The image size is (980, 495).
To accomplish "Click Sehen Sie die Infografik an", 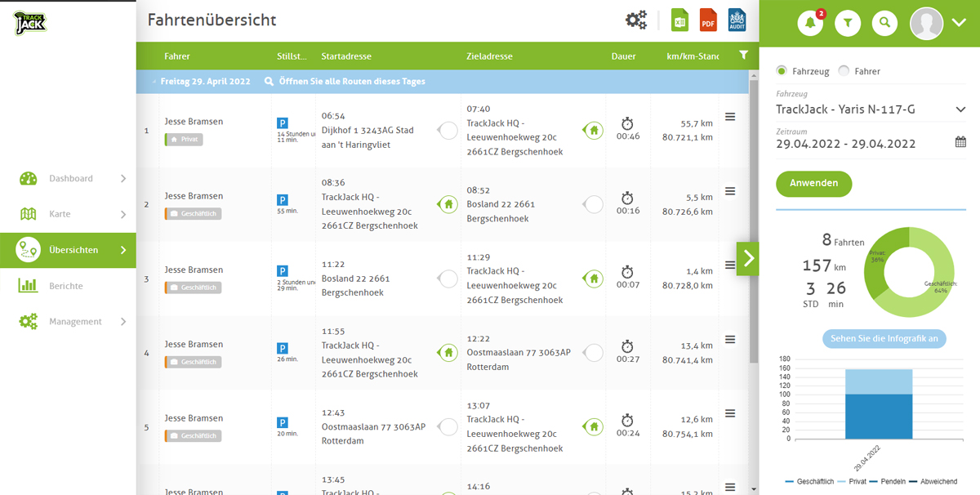I will point(884,339).
